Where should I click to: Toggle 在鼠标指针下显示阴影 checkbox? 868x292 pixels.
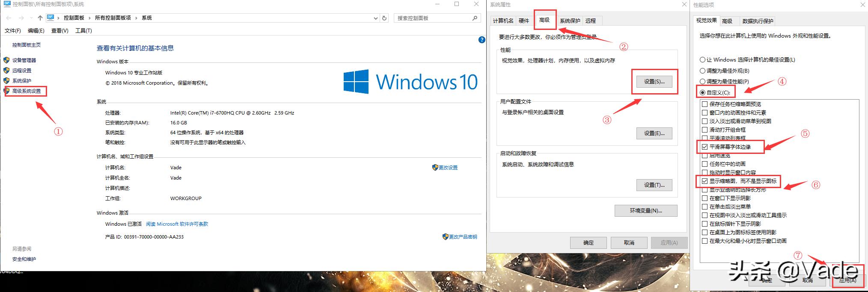[705, 224]
